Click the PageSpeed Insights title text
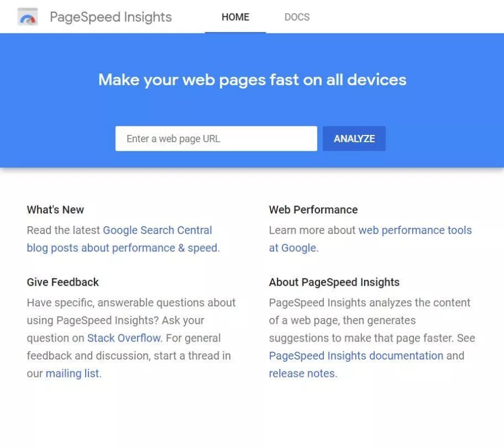 111,17
